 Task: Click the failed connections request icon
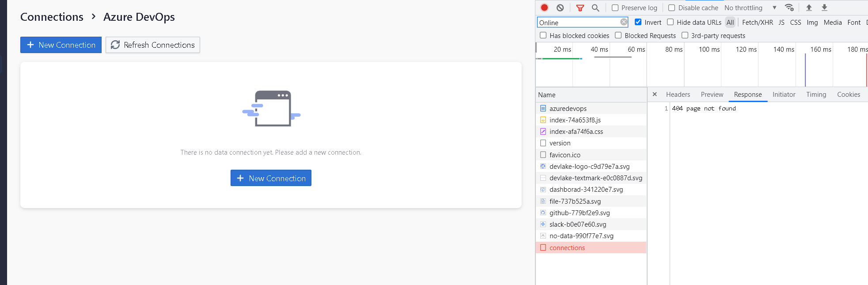543,247
